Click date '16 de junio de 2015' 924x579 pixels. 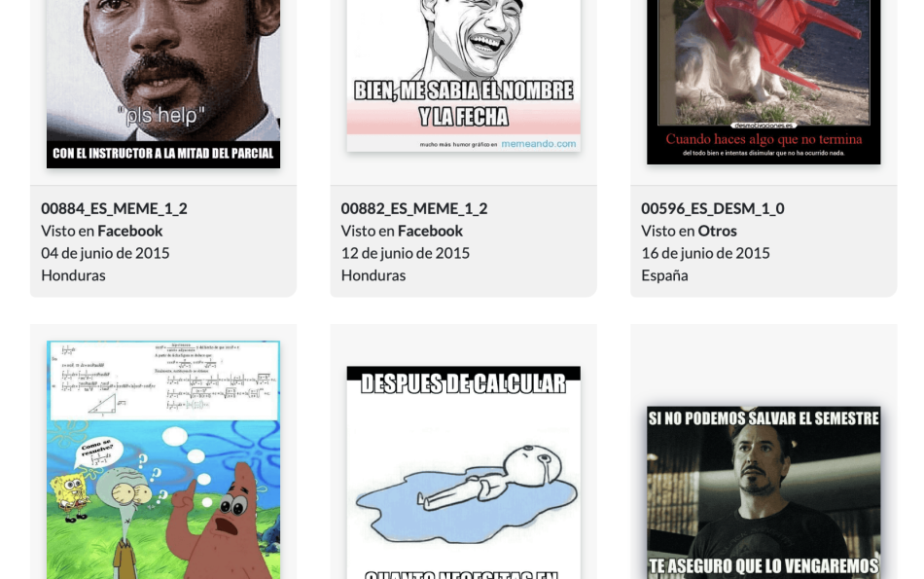tap(705, 253)
